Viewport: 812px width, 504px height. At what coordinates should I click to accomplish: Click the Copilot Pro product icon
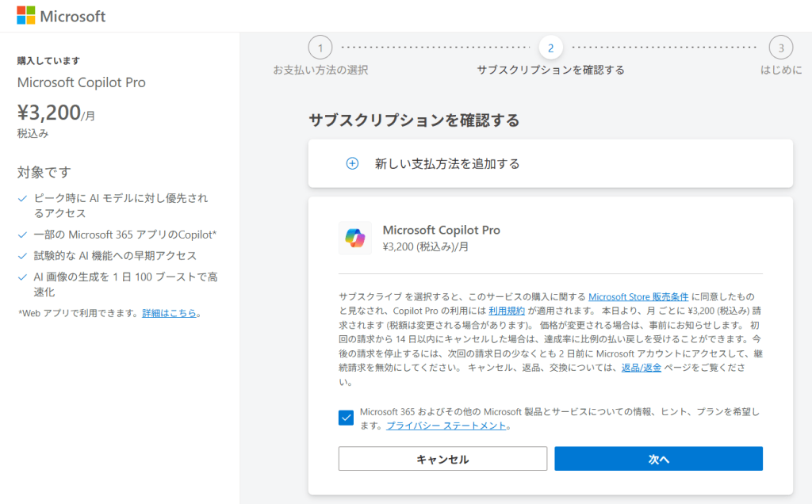point(355,238)
